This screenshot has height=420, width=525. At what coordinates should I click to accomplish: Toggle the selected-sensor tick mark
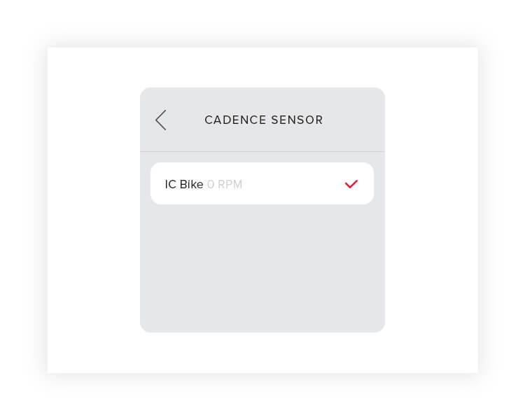coord(351,184)
